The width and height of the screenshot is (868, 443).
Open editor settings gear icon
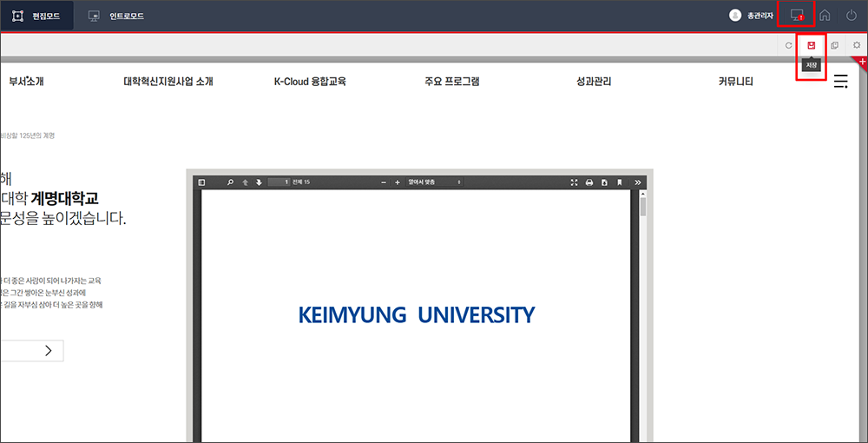(857, 45)
